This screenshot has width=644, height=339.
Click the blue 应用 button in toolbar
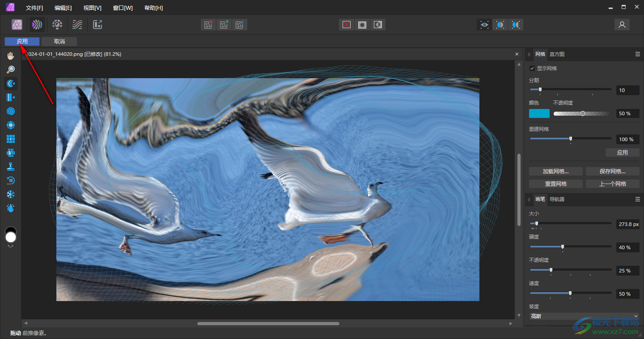[x=22, y=42]
